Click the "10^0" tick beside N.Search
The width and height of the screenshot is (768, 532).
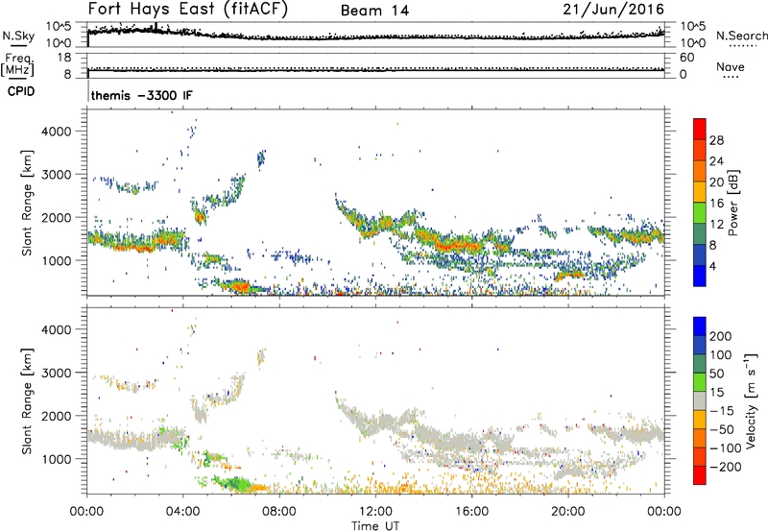point(693,43)
